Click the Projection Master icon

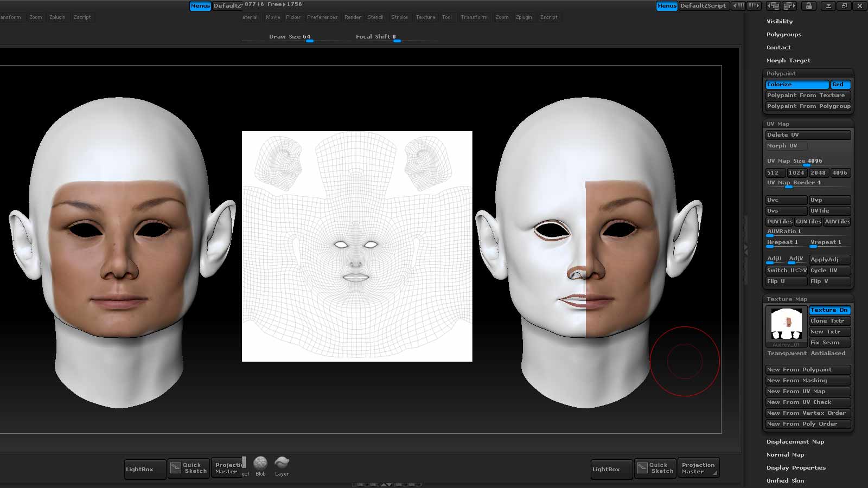point(228,467)
